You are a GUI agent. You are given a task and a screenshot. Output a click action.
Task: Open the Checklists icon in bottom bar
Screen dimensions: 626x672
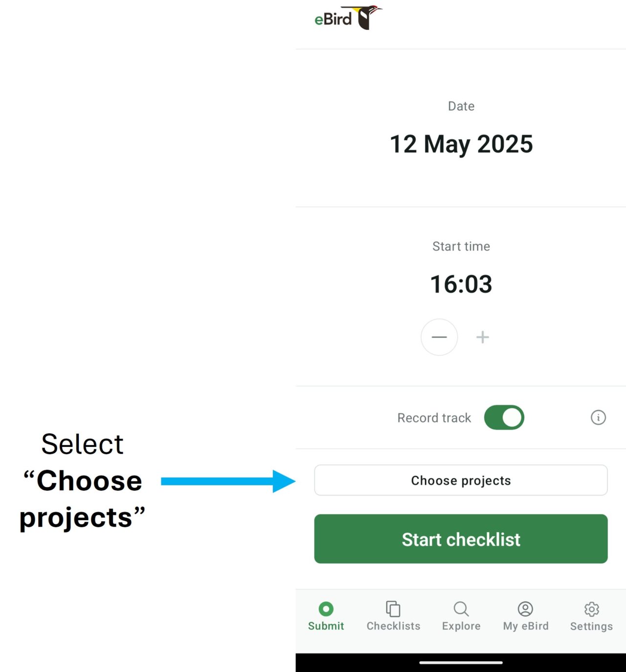[393, 609]
